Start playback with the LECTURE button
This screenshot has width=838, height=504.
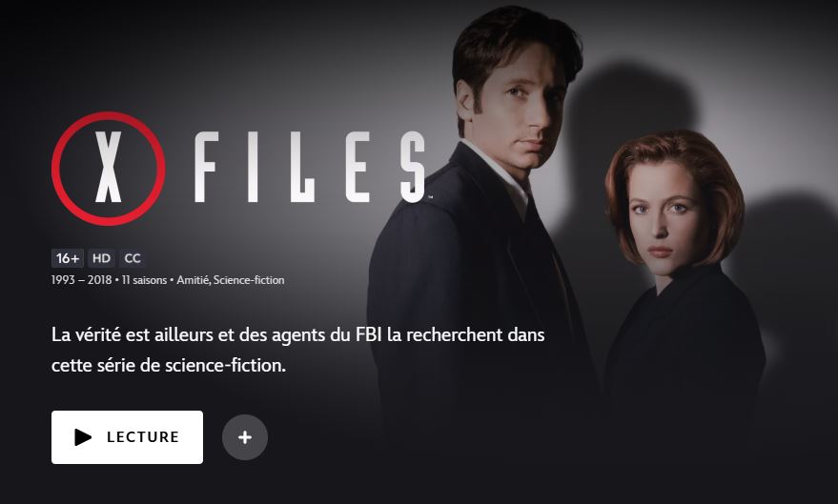point(127,436)
